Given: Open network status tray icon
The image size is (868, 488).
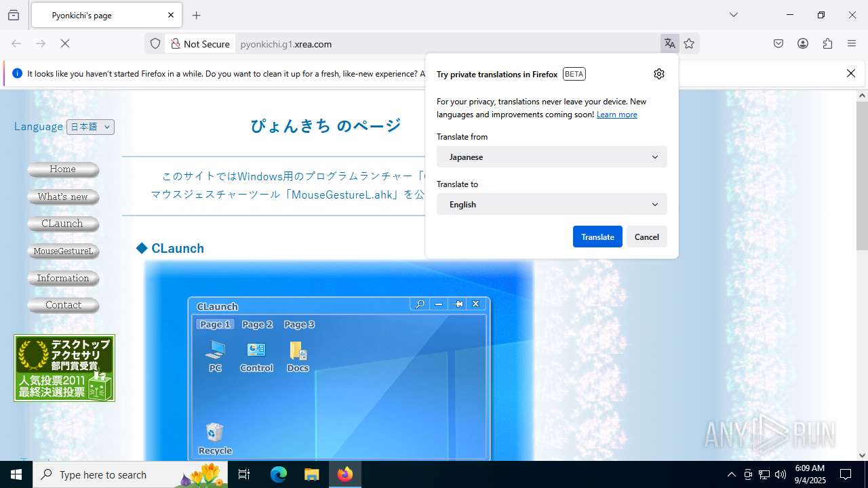Looking at the screenshot, I should coord(764,474).
